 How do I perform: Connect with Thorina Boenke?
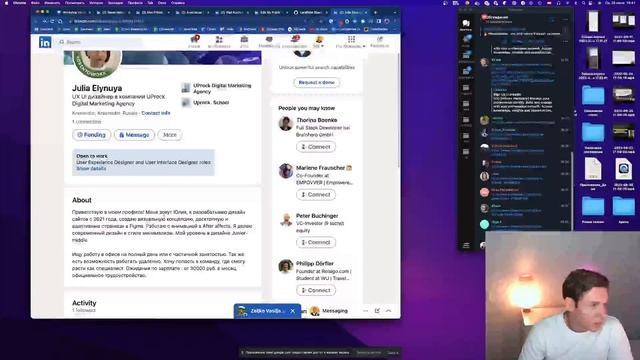pyautogui.click(x=316, y=147)
